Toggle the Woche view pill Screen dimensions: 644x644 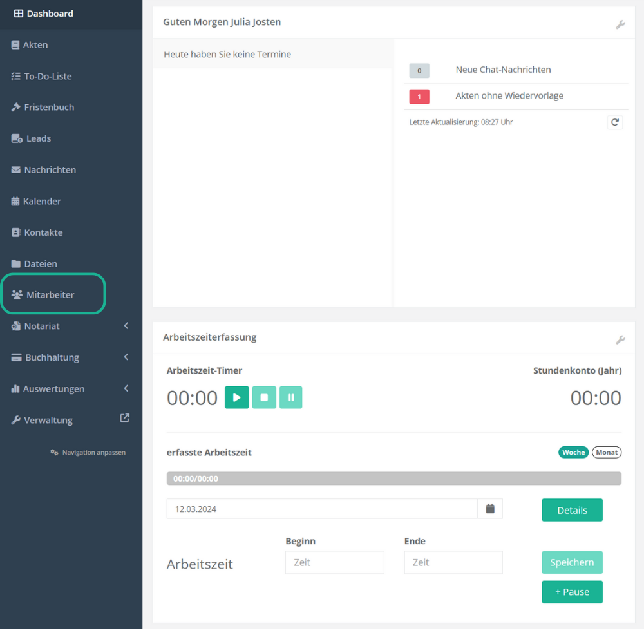pos(573,452)
